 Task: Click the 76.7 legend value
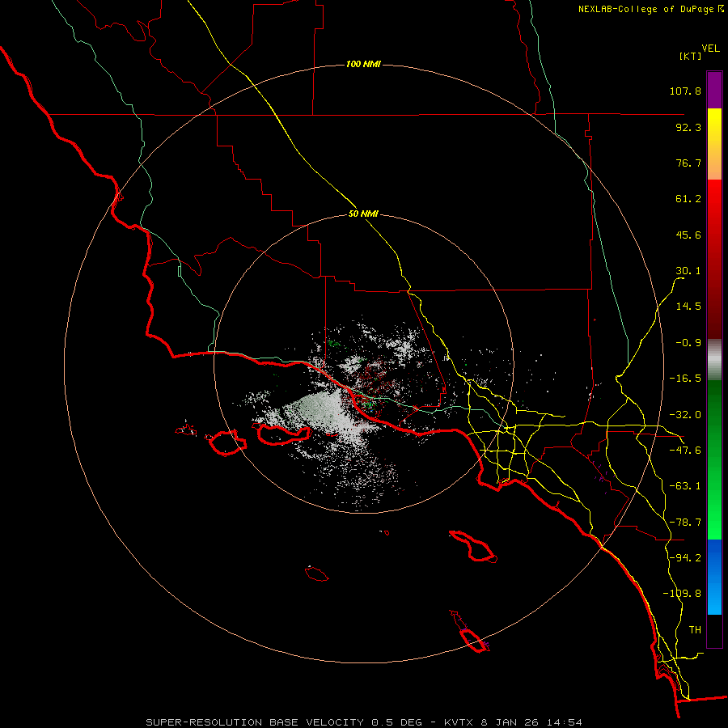coord(688,163)
